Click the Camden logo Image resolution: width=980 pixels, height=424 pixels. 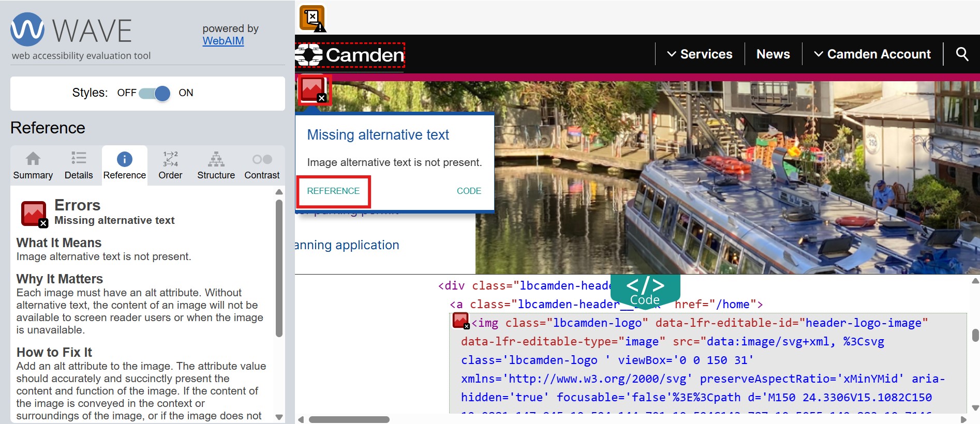350,55
